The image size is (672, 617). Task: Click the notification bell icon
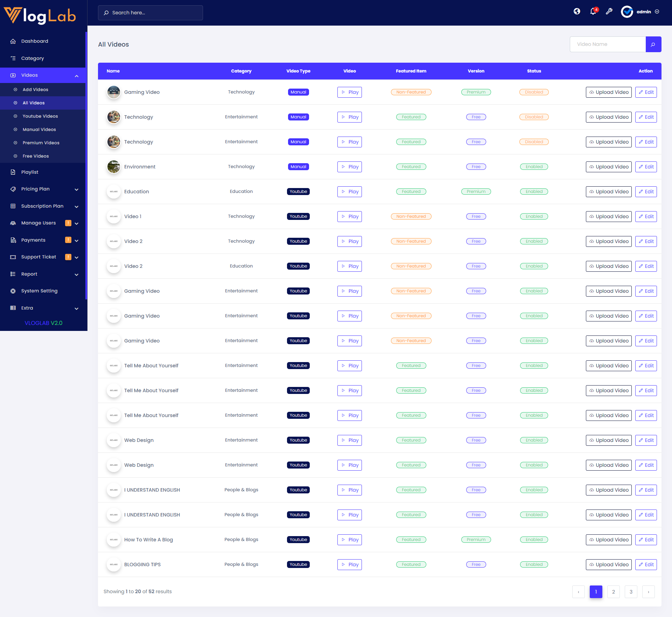593,12
